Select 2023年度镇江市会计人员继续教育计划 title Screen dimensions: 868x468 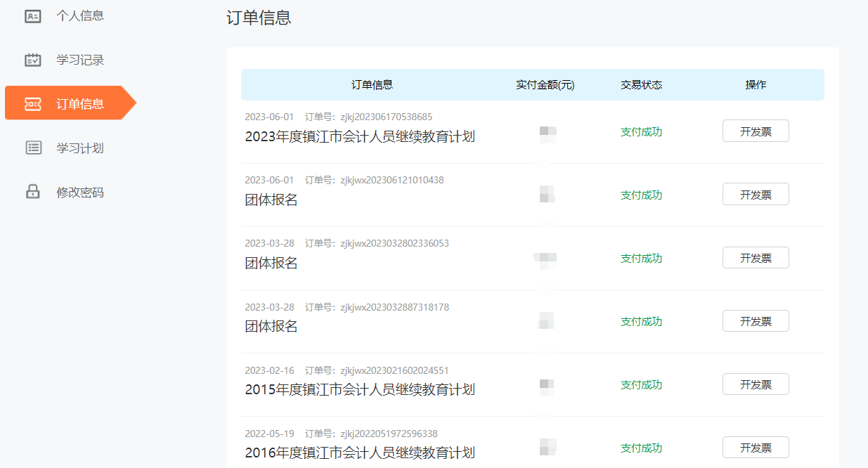point(360,136)
